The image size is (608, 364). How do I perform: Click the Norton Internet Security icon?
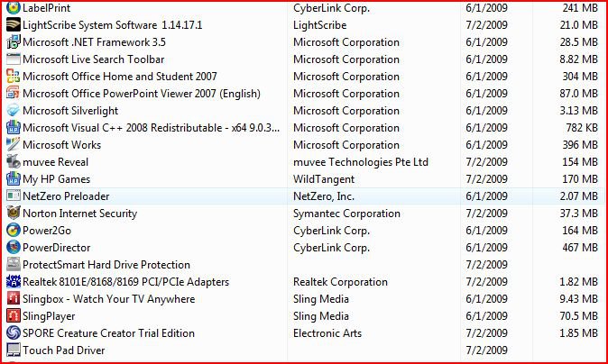(14, 213)
